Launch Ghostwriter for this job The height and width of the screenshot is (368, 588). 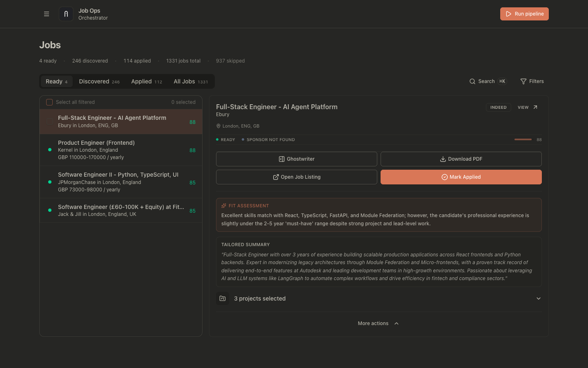(296, 159)
